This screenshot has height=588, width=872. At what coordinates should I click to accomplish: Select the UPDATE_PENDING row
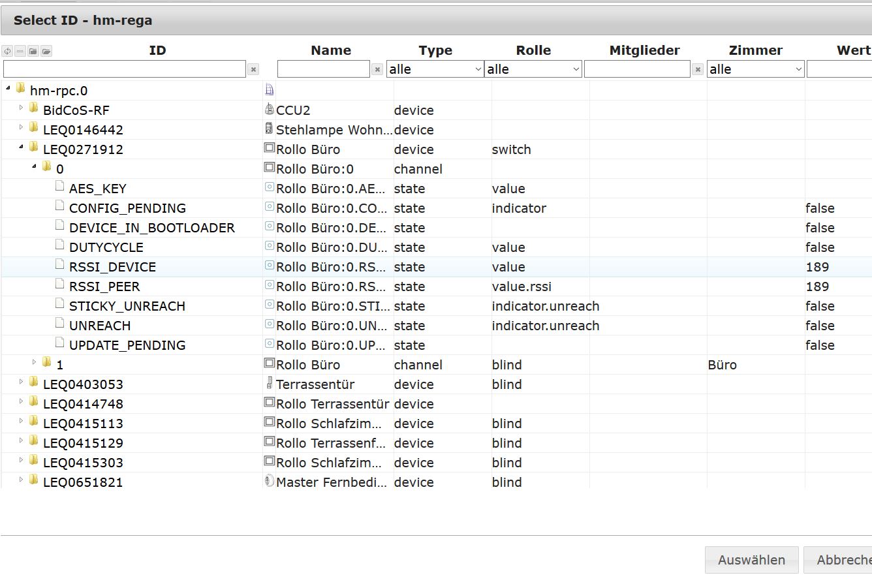pyautogui.click(x=436, y=345)
